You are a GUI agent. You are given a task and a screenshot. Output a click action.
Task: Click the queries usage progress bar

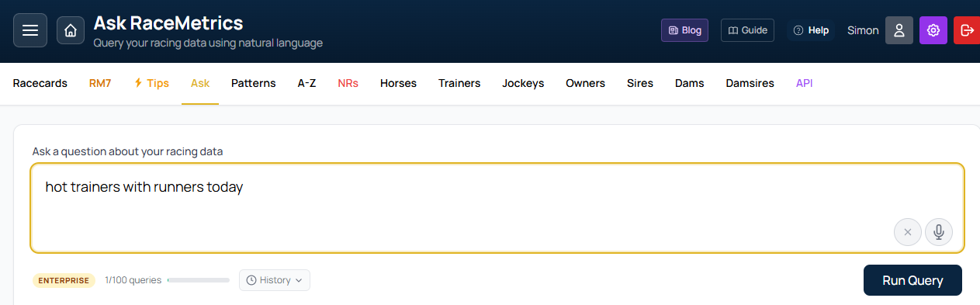click(x=199, y=280)
